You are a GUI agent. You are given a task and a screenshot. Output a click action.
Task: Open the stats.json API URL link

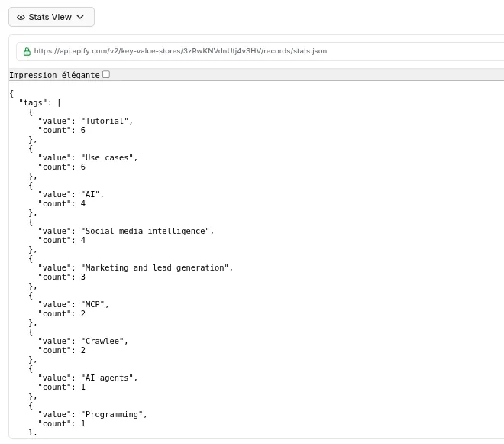pyautogui.click(x=180, y=51)
